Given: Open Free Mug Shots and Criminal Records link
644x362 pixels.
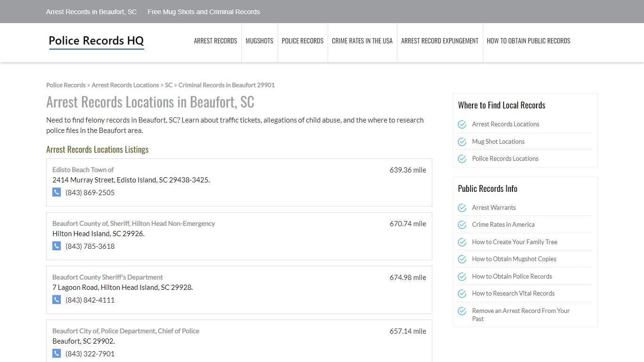Looking at the screenshot, I should click(x=204, y=12).
